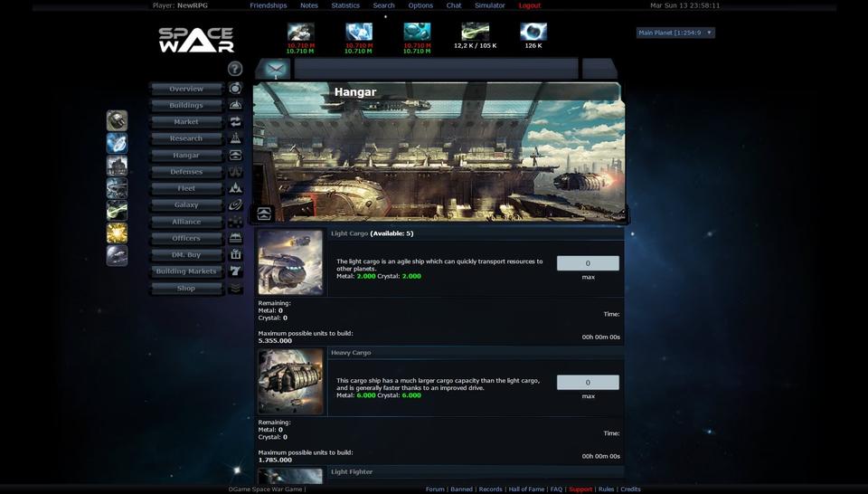This screenshot has width=868, height=494.
Task: Click the energy resource icon showing 12,2 K
Action: (475, 32)
